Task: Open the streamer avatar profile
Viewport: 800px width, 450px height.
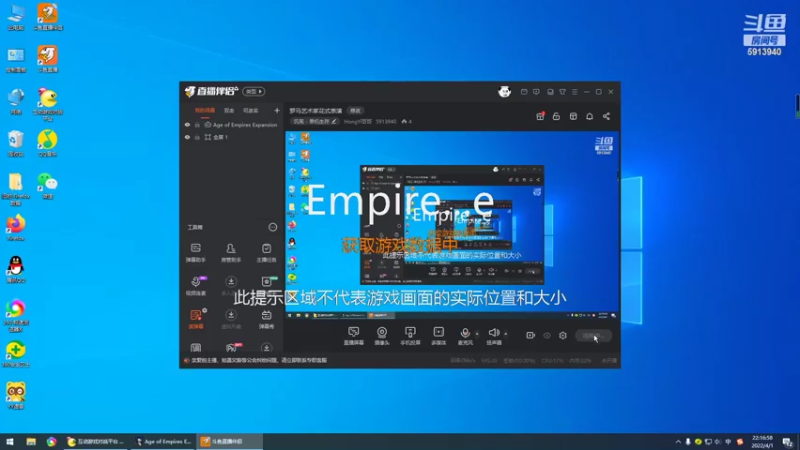Action: (504, 92)
